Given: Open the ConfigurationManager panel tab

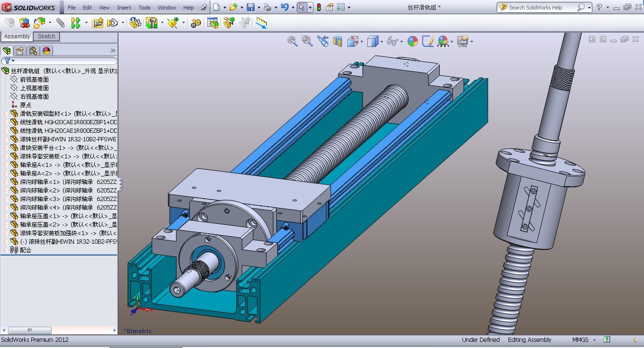Looking at the screenshot, I should pyautogui.click(x=33, y=51).
